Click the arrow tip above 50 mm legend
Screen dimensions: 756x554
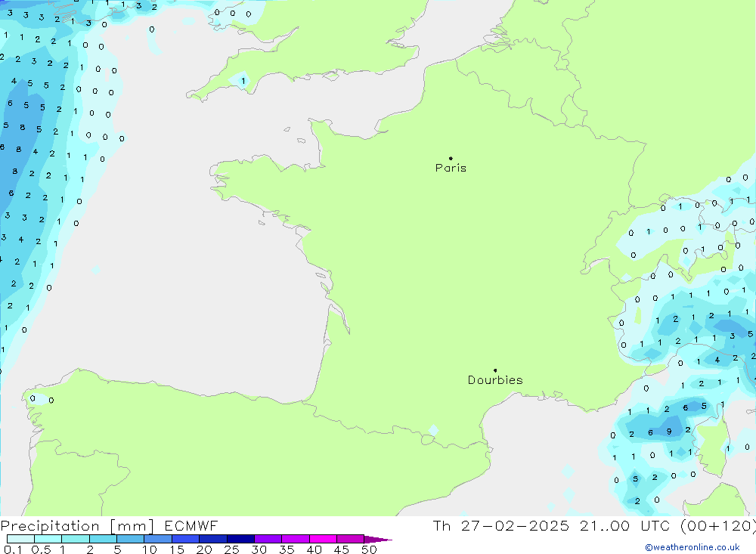click(378, 540)
